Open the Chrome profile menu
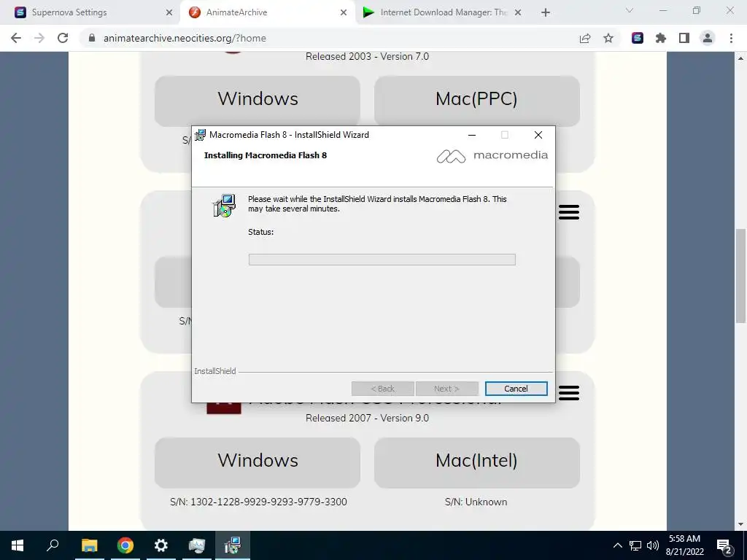 tap(708, 38)
